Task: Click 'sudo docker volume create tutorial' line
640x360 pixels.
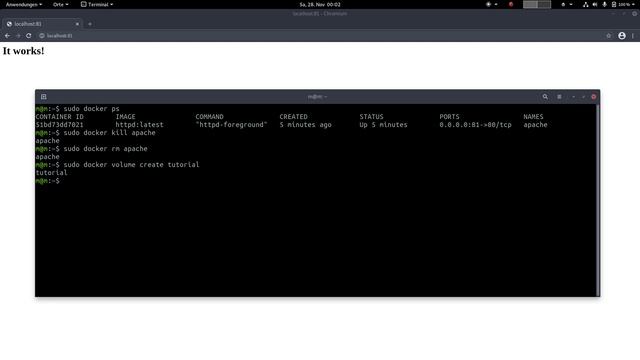Action: (118, 164)
